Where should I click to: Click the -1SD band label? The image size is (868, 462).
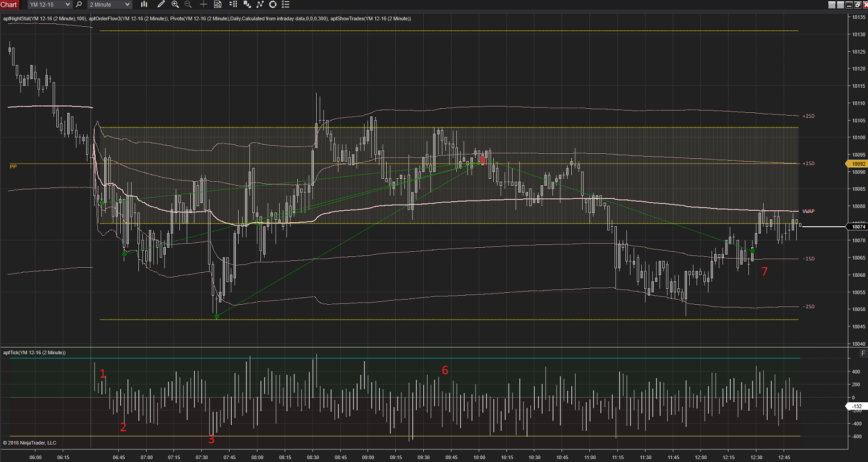(808, 259)
